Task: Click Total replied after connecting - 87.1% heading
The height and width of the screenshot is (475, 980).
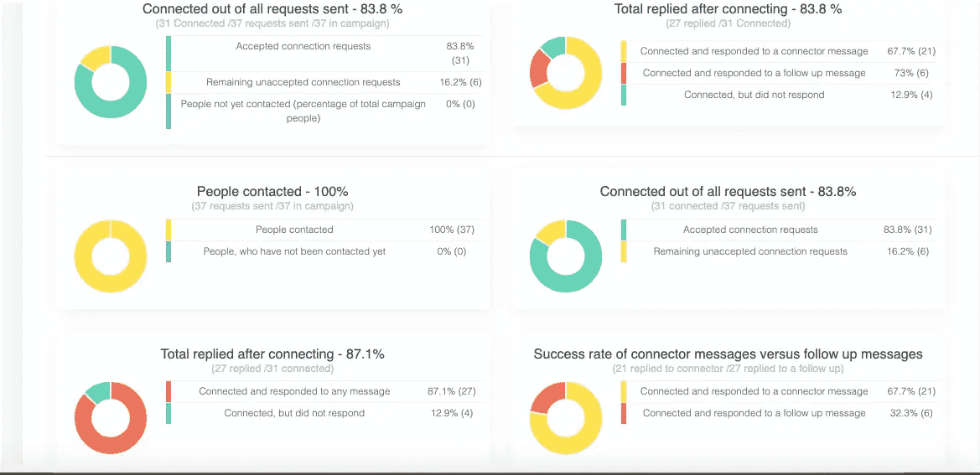Action: pyautogui.click(x=272, y=354)
